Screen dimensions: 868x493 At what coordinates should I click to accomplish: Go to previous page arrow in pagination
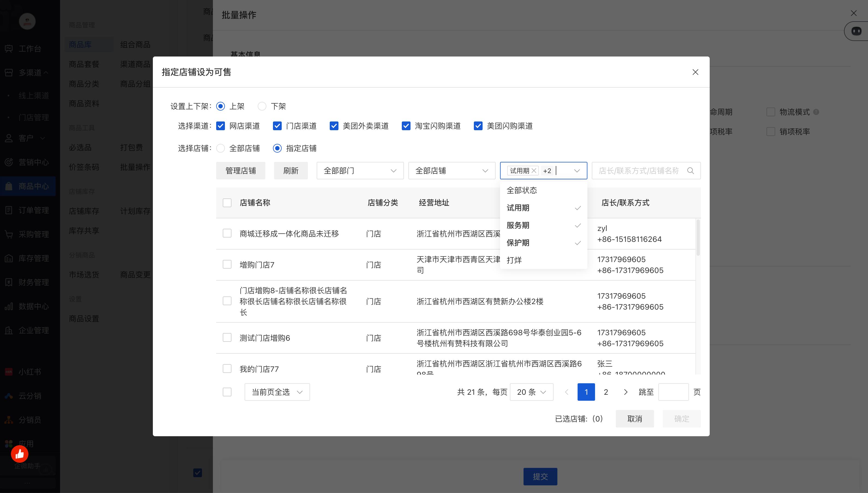click(x=567, y=392)
